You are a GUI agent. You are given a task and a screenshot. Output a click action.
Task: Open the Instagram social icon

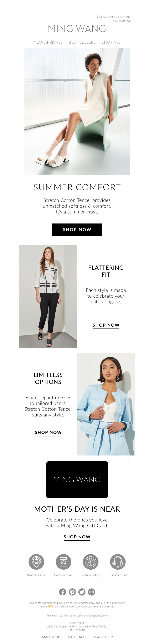pos(92,592)
